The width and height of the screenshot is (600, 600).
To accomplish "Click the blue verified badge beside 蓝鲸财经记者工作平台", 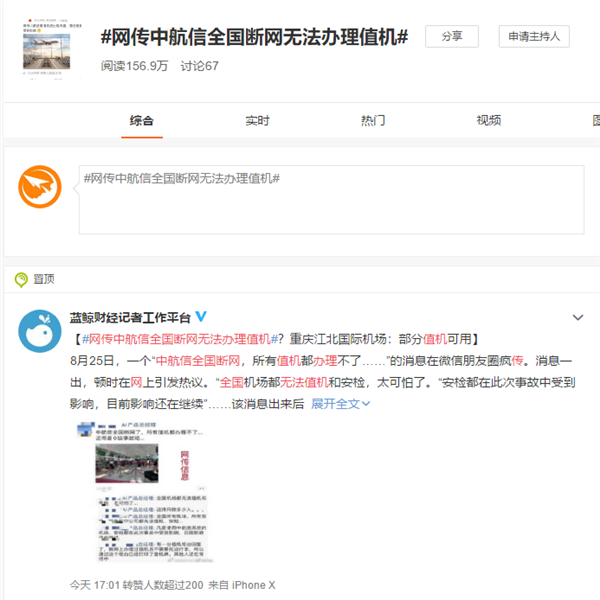I will click(x=201, y=317).
